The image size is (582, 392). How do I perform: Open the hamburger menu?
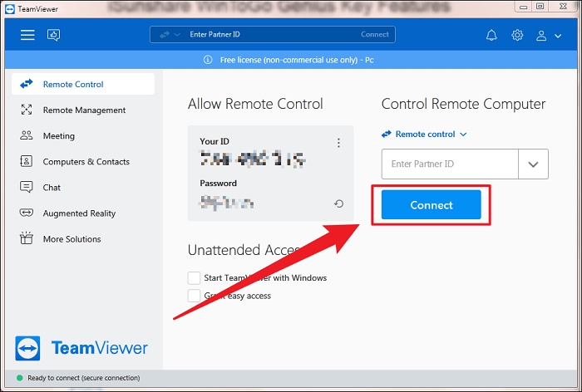tap(27, 35)
